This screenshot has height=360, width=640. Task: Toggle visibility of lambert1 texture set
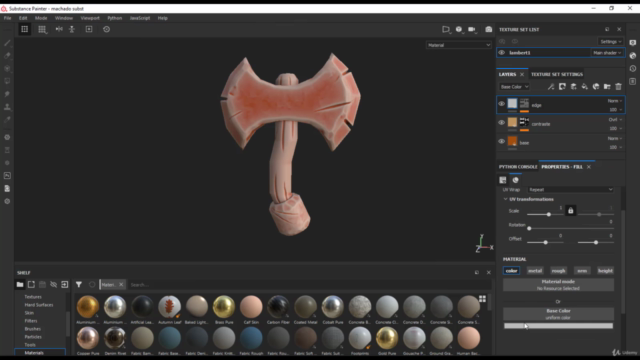click(502, 53)
